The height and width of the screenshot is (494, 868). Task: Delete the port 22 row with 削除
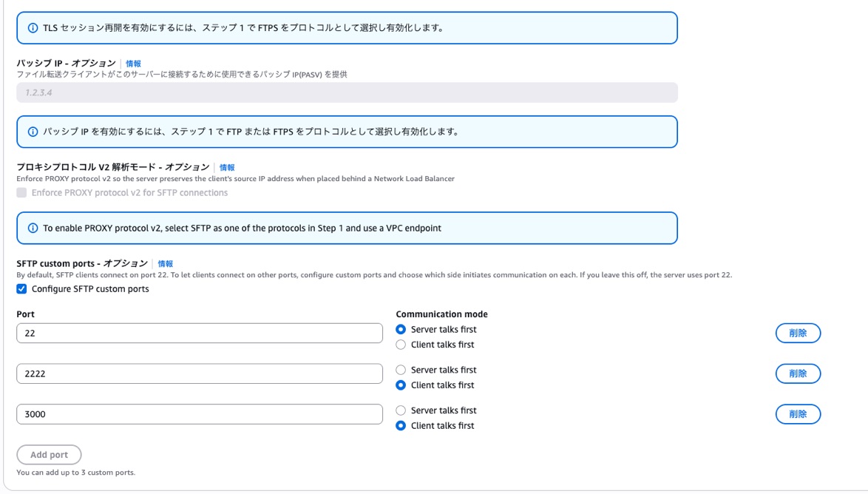tap(798, 333)
